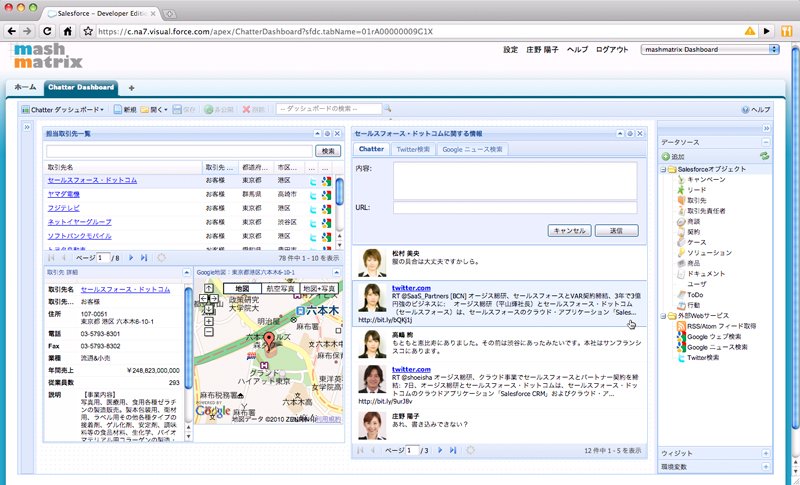Viewport: 800px width, 485px height.
Task: Click the 追加 button in データソース
Action: [x=673, y=157]
